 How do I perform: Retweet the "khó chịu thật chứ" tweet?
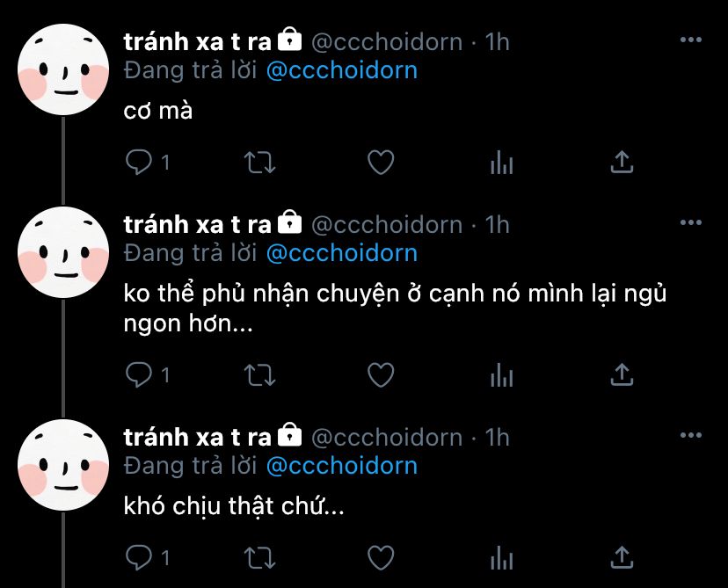(x=260, y=557)
